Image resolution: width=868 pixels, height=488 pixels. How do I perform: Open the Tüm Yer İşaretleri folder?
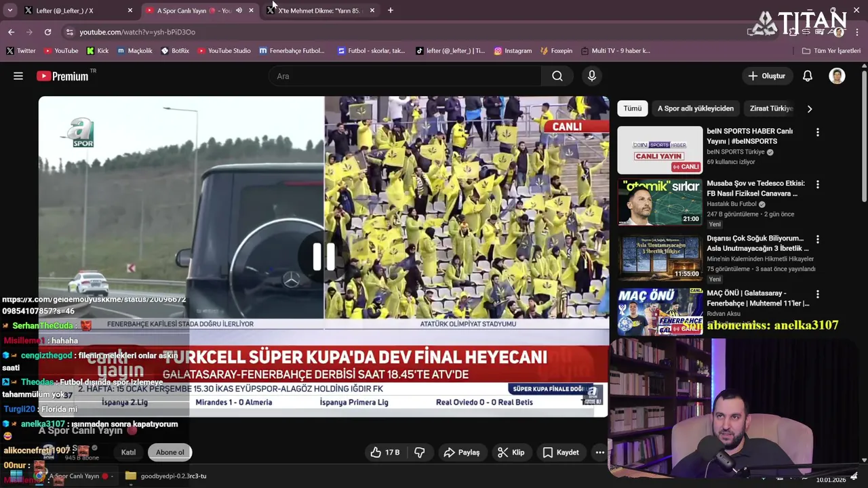pyautogui.click(x=831, y=51)
